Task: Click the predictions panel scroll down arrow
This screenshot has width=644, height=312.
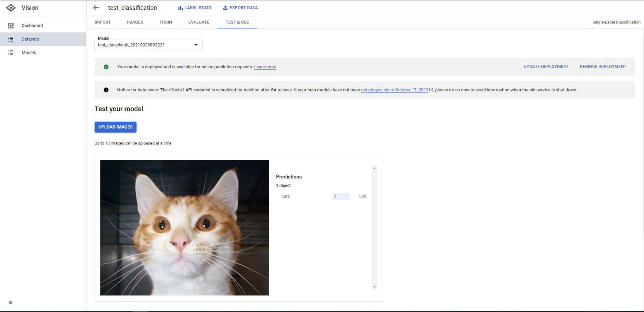Action: (x=374, y=287)
